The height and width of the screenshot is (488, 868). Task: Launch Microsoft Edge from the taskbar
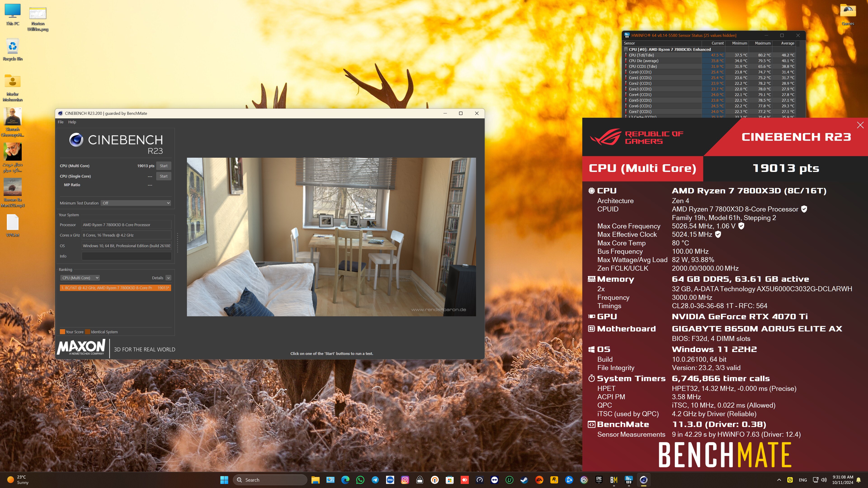click(x=345, y=480)
